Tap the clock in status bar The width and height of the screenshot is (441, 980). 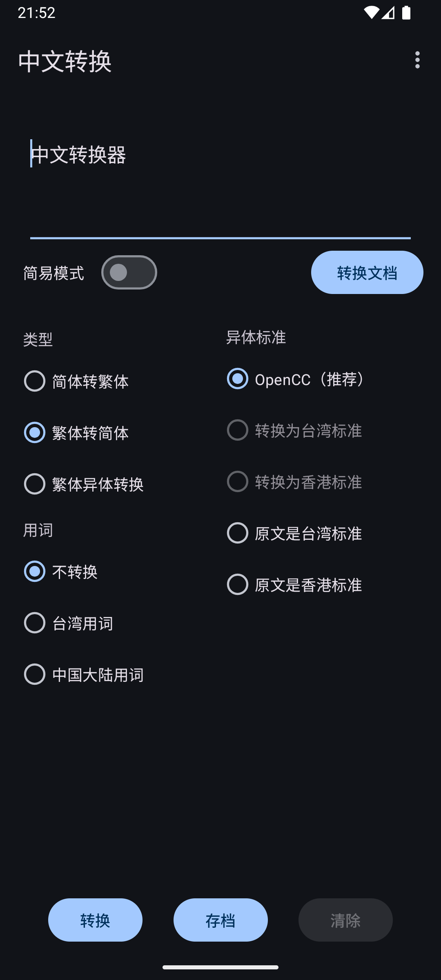(36, 13)
